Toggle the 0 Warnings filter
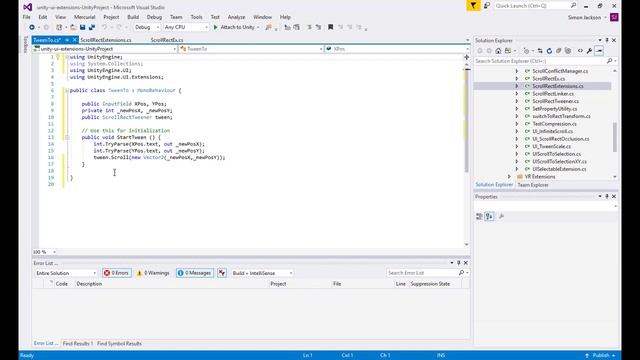Screen dimensions: 640x360 point(153,273)
